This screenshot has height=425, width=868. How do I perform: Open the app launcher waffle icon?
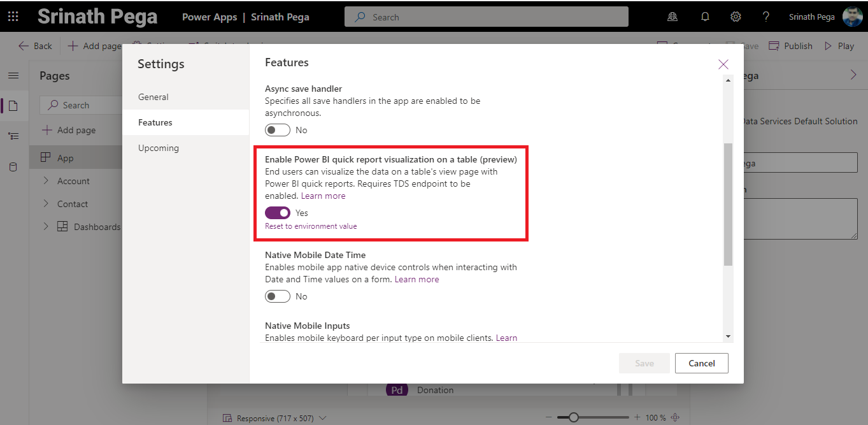[13, 17]
